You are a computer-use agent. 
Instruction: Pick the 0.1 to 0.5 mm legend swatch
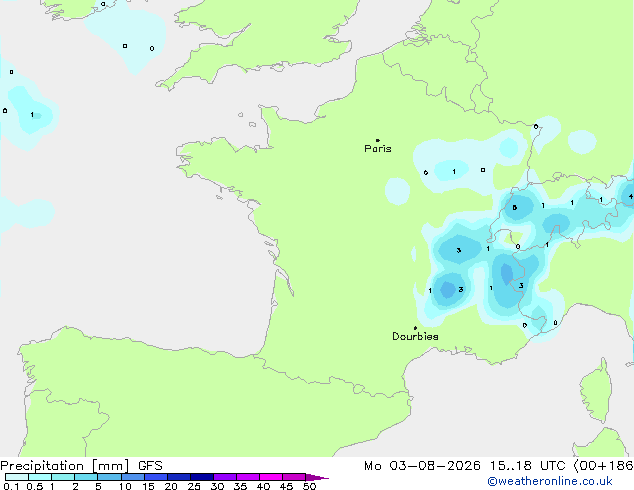(x=17, y=477)
